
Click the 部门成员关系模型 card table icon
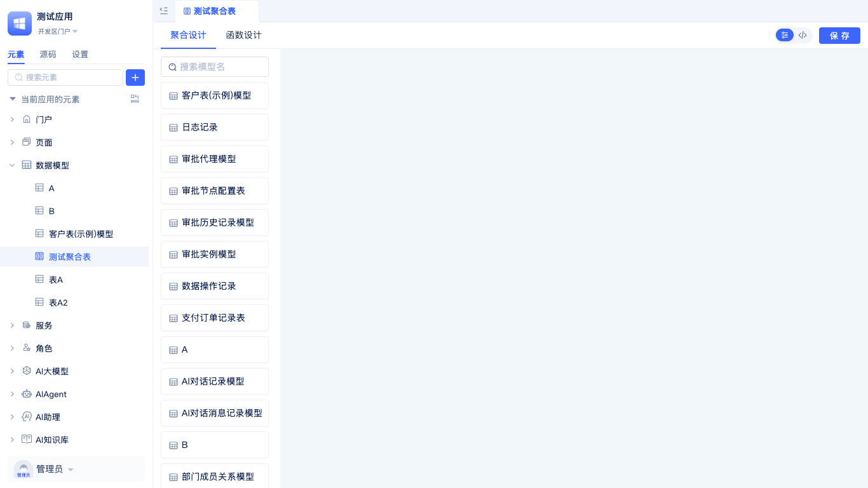[x=173, y=477]
